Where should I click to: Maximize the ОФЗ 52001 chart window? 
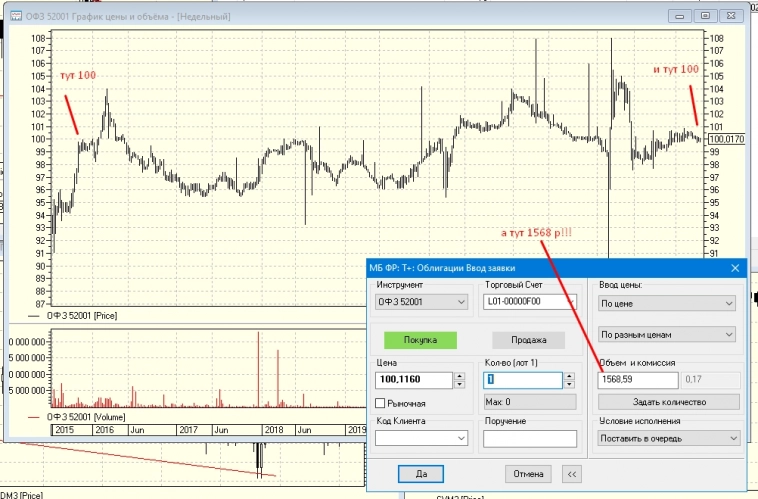click(x=705, y=16)
